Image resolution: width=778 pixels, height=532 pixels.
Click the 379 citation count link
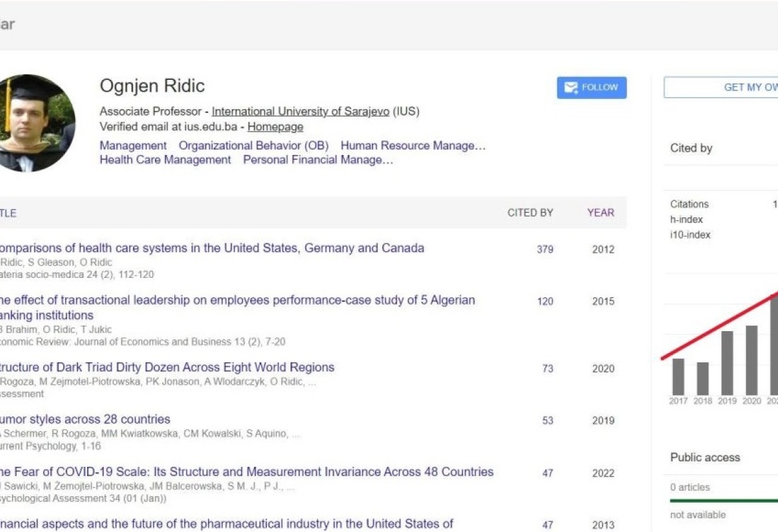click(545, 249)
